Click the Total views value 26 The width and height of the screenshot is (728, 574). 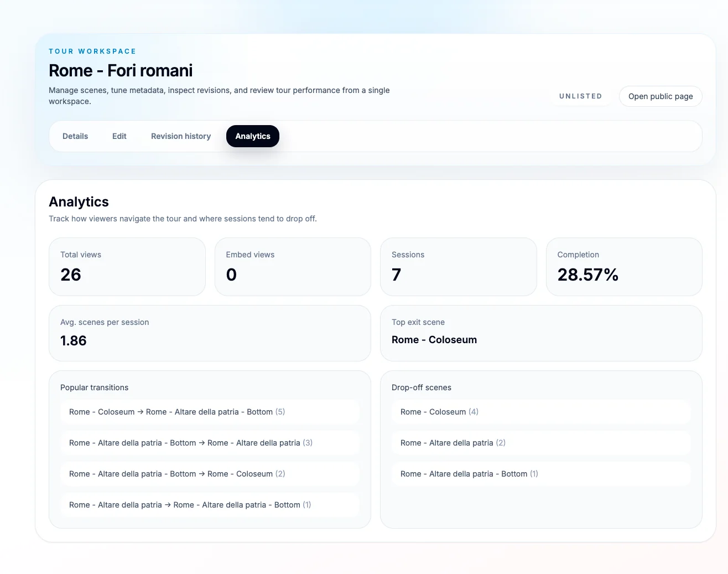click(71, 275)
